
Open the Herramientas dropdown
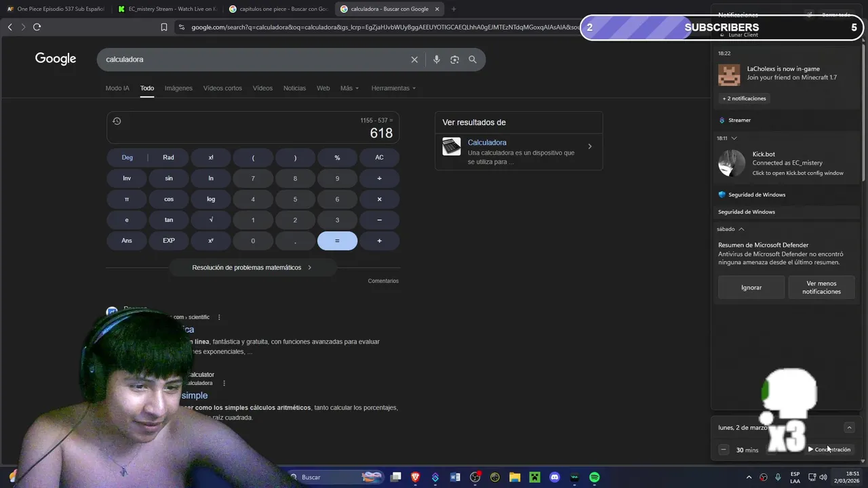393,88
